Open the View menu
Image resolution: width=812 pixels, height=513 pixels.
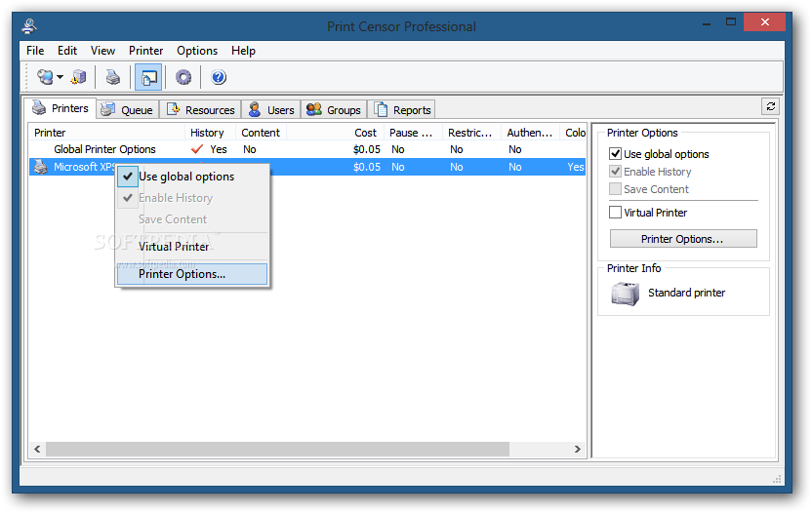click(102, 51)
